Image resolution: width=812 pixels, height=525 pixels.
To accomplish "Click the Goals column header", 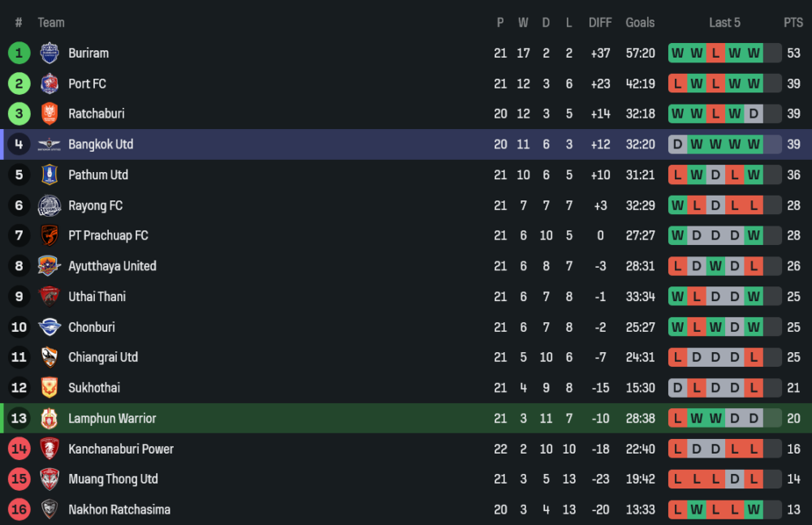I will click(x=640, y=23).
